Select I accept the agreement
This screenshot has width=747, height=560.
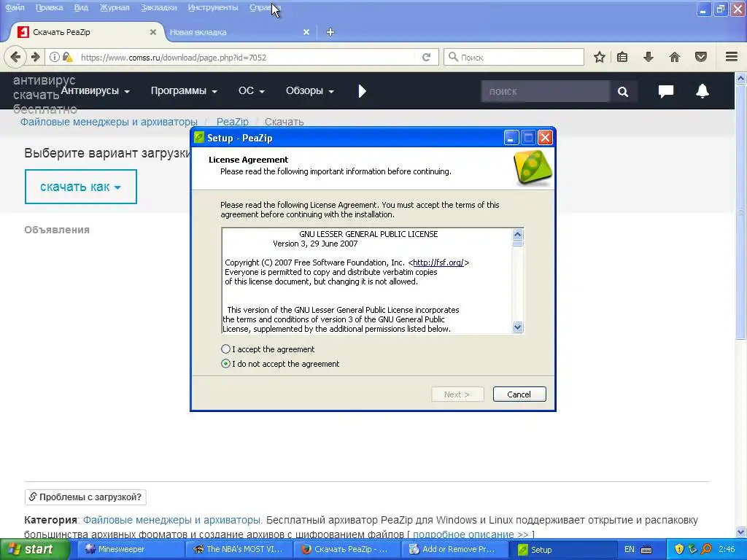[x=267, y=349]
